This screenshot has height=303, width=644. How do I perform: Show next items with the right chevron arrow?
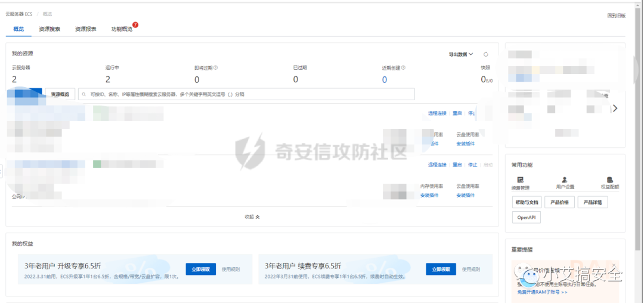coord(615,109)
